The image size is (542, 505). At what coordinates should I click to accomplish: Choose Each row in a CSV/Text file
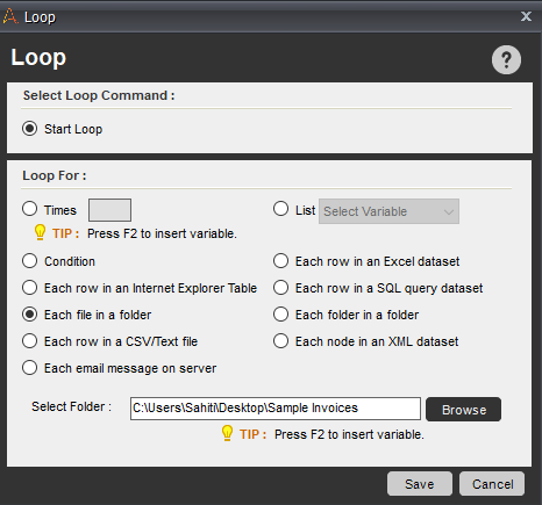[30, 341]
